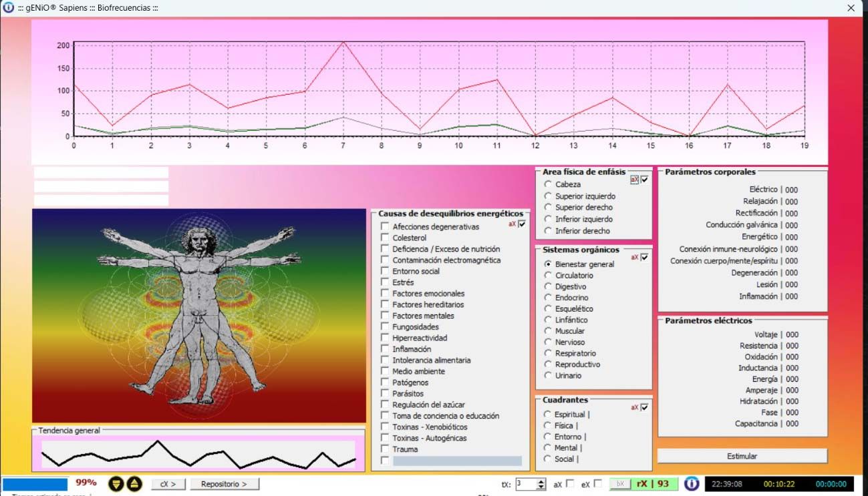Click the tX number input field
The width and height of the screenshot is (868, 496).
pos(526,484)
